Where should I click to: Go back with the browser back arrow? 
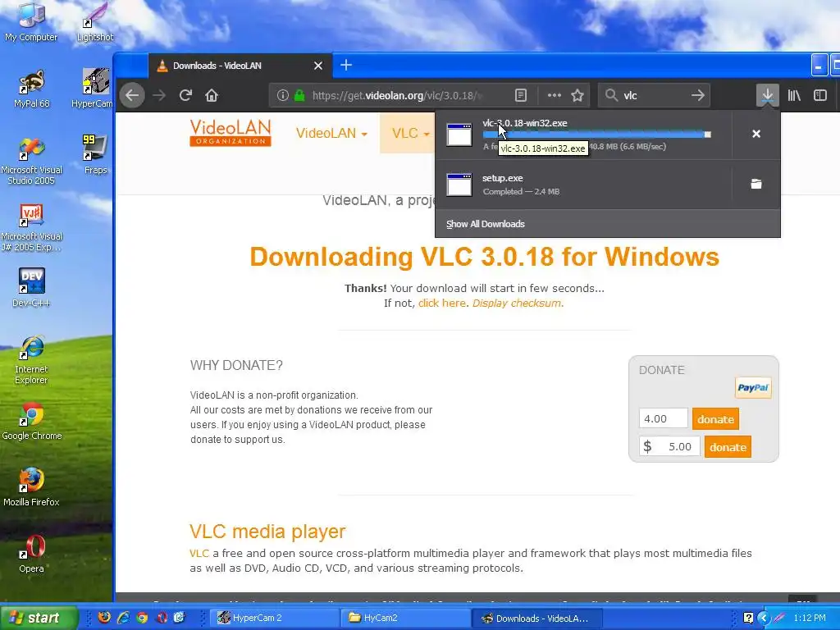pos(132,95)
